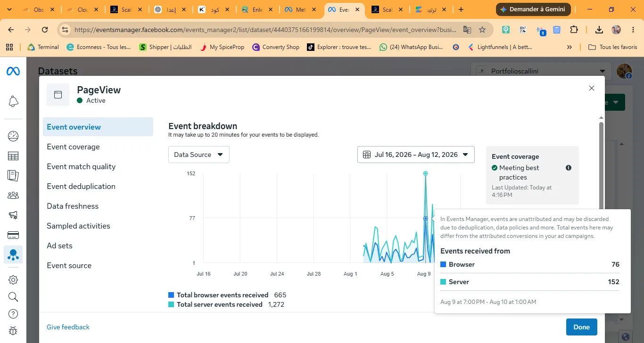Click Demander à Gemini button
Screen dimensions: 644x343
[x=533, y=9]
